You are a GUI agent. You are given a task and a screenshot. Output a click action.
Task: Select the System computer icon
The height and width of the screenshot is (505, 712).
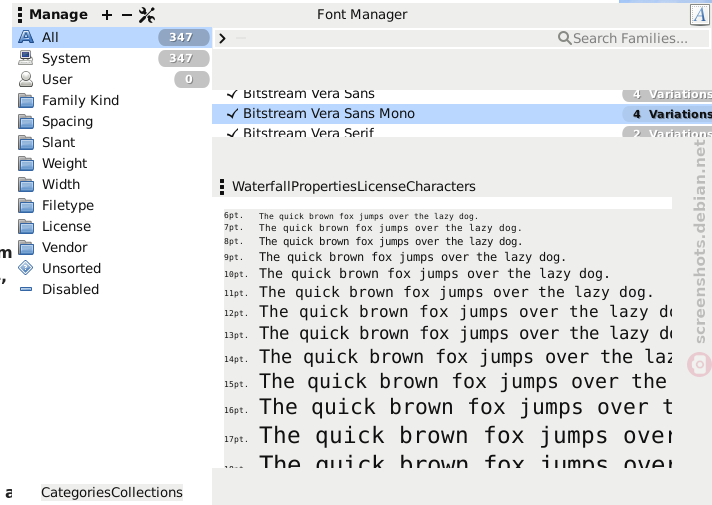click(x=26, y=58)
